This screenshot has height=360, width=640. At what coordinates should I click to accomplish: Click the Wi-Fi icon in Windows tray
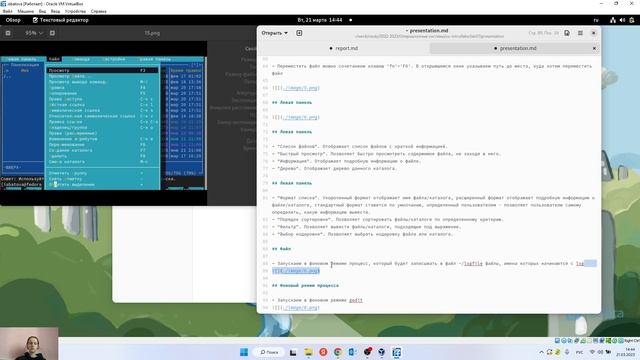592,352
